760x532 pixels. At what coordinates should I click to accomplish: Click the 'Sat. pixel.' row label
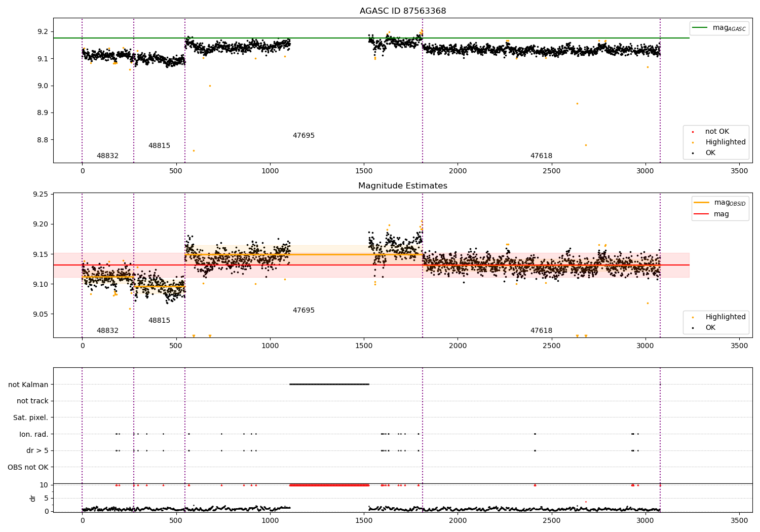point(31,418)
